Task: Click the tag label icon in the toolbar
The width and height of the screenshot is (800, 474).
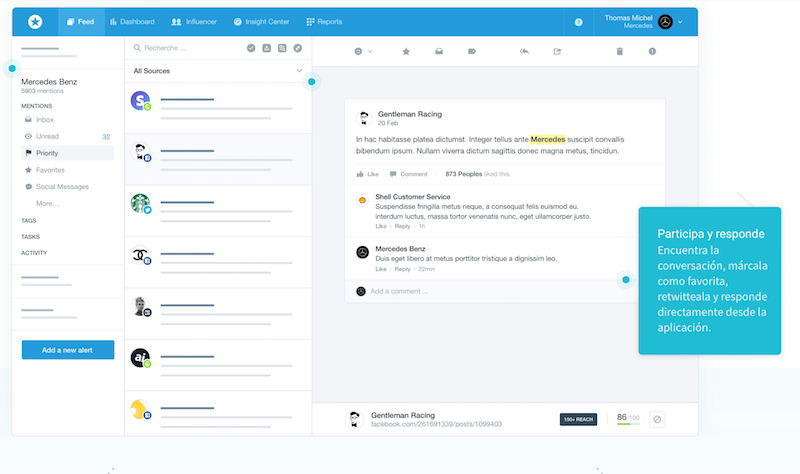Action: pyautogui.click(x=471, y=51)
